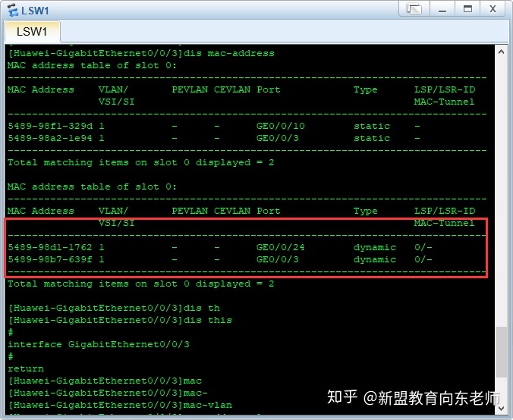This screenshot has width=513, height=420.
Task: Click first 'MAC address table of slot 0' heading
Action: tap(93, 65)
